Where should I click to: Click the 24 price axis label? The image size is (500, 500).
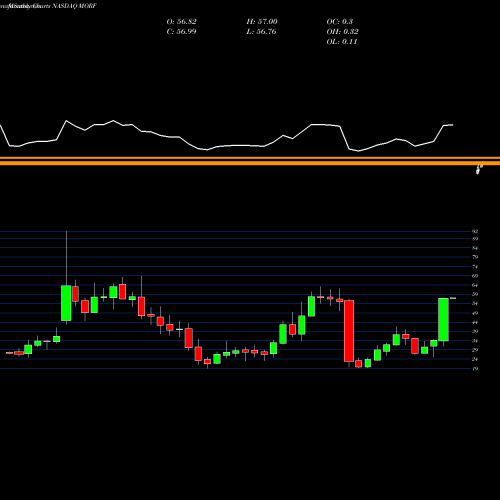475,359
